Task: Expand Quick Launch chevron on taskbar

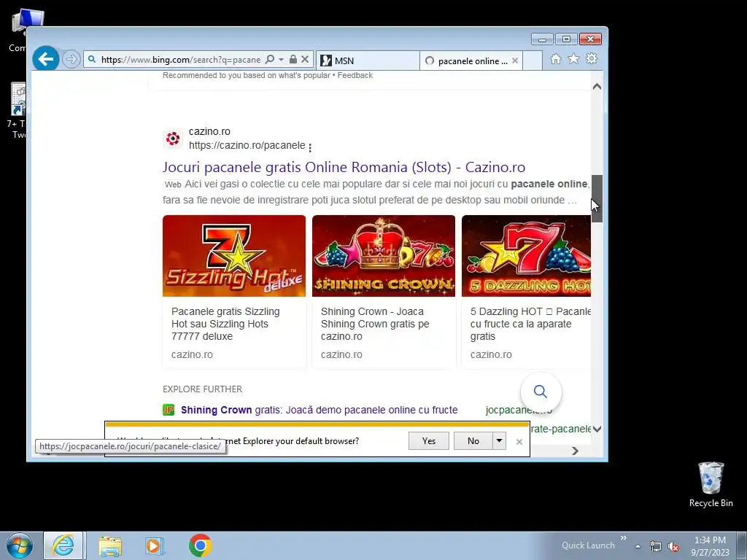Action: tap(623, 538)
